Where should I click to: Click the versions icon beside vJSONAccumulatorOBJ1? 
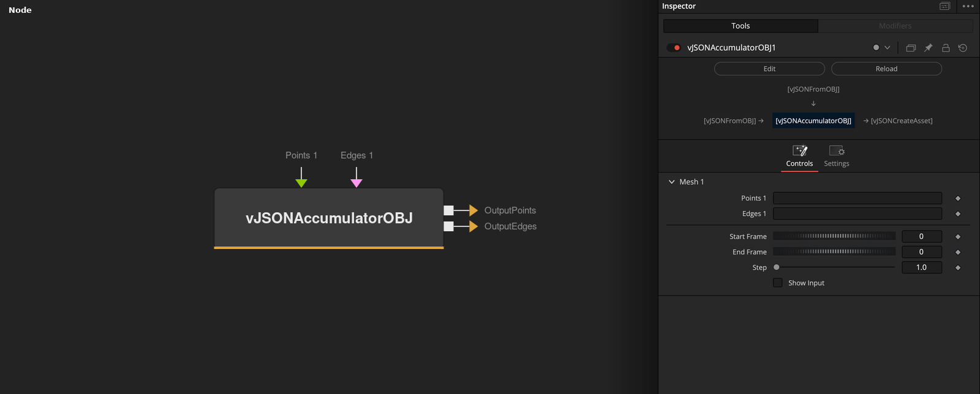911,48
